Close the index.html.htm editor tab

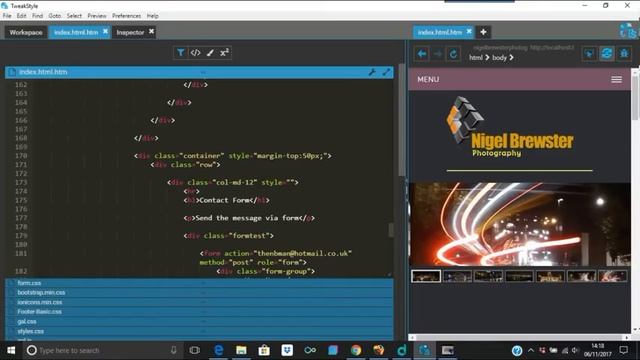pyautogui.click(x=105, y=31)
